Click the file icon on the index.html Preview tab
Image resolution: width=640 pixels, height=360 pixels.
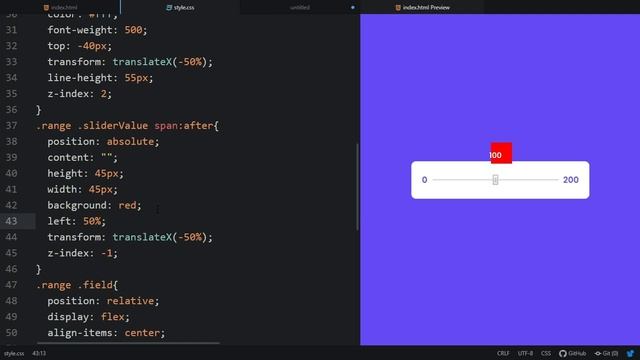coord(398,7)
